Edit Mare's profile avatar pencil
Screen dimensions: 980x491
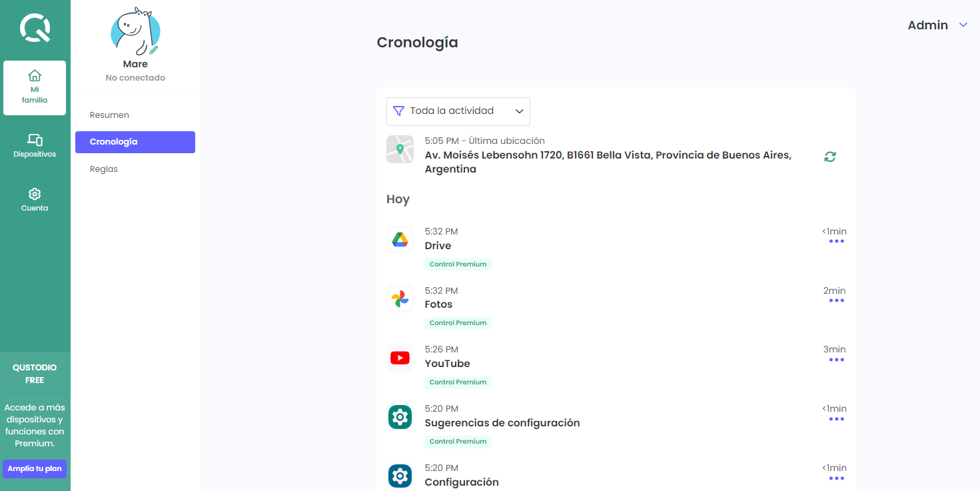pyautogui.click(x=154, y=50)
